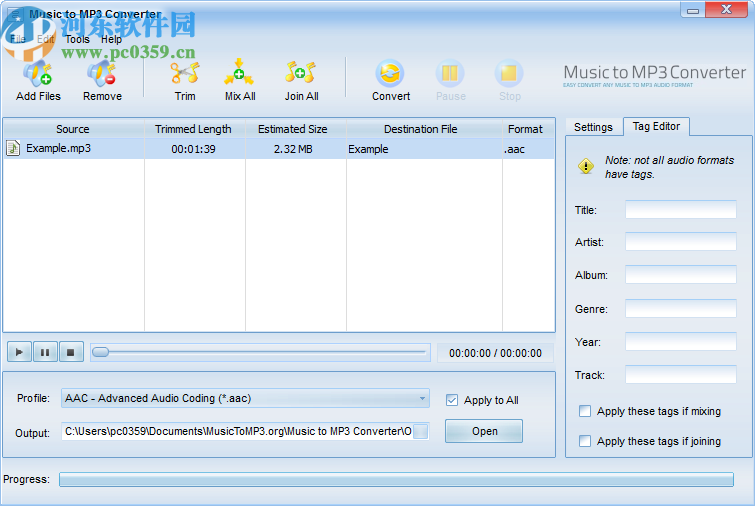Click the Title tag input field
Image resolution: width=755 pixels, height=506 pixels.
pos(680,209)
